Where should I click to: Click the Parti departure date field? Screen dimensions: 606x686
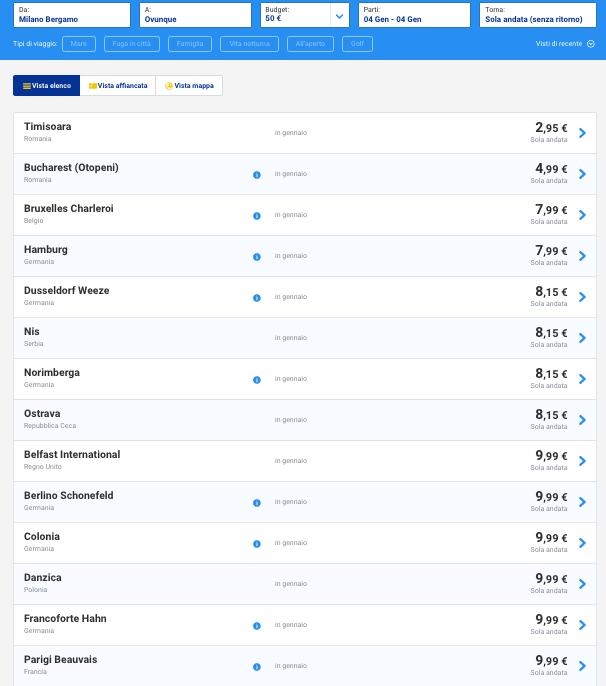coord(413,15)
